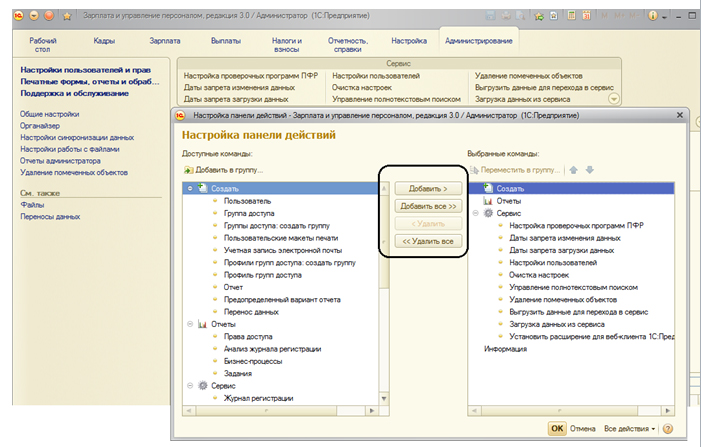Select Пользователь in available commands
Screen dimensions: 701x447
[247, 201]
